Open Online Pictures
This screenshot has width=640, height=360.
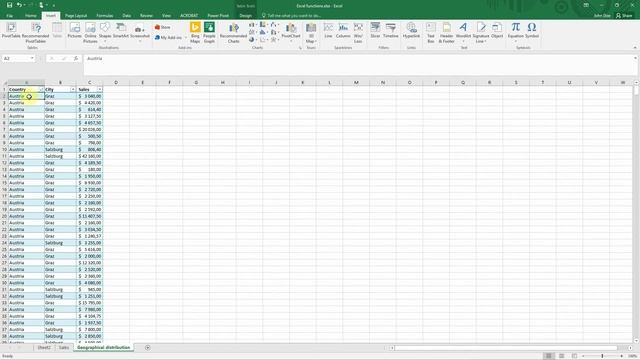[90, 33]
